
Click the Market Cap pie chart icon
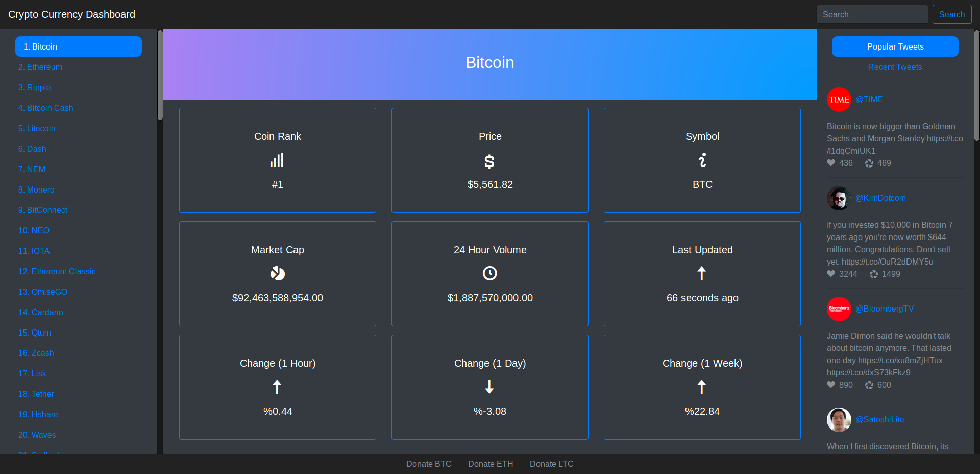point(277,274)
